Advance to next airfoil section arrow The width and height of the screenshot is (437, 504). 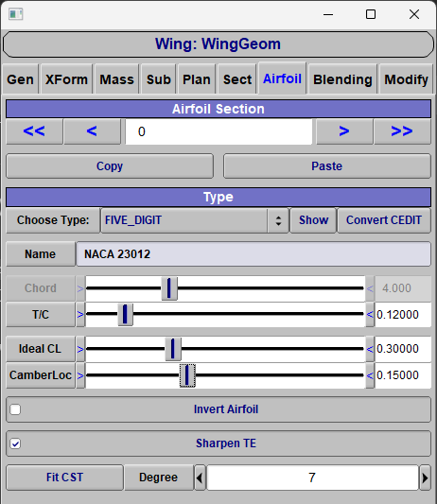[x=344, y=131]
